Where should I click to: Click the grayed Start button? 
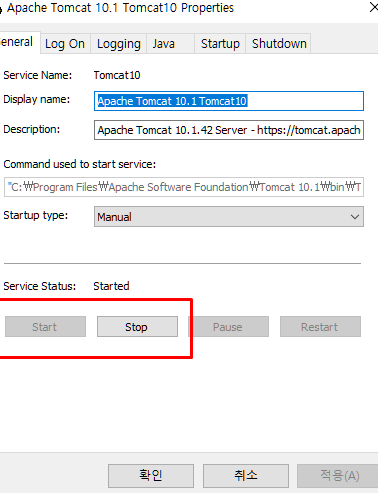click(x=45, y=327)
